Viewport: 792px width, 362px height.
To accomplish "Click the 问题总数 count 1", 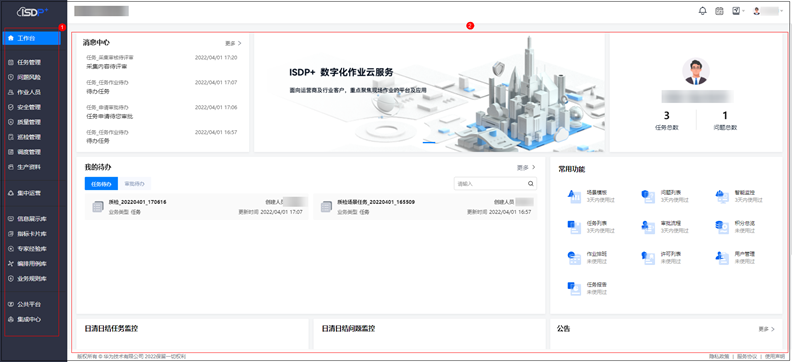I will point(725,115).
